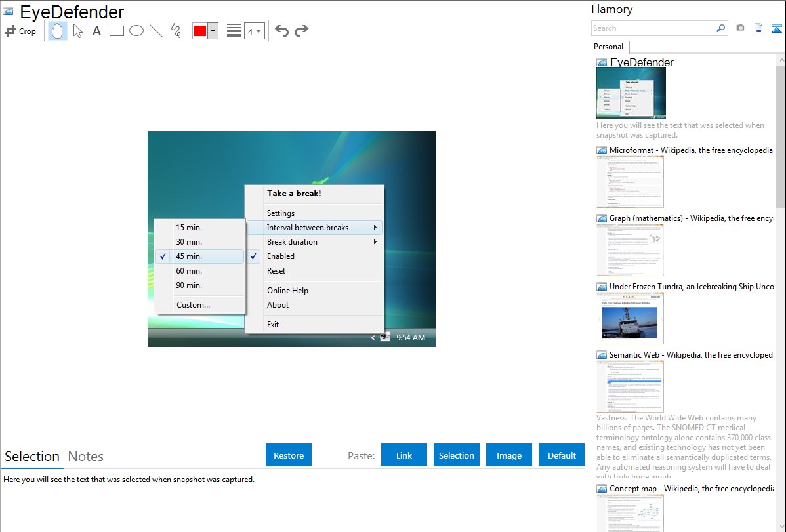Redo the last undone edit
Image resolution: width=786 pixels, height=532 pixels.
point(301,31)
